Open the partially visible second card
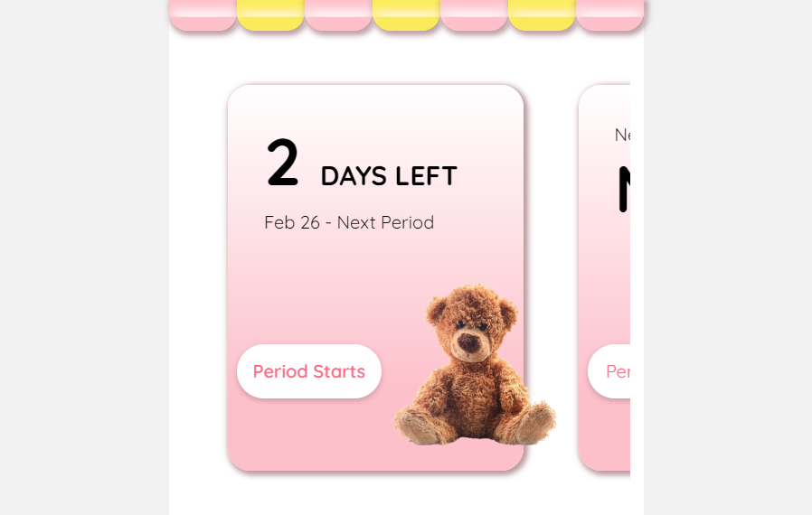Viewport: 812px width, 515px height. [604, 278]
